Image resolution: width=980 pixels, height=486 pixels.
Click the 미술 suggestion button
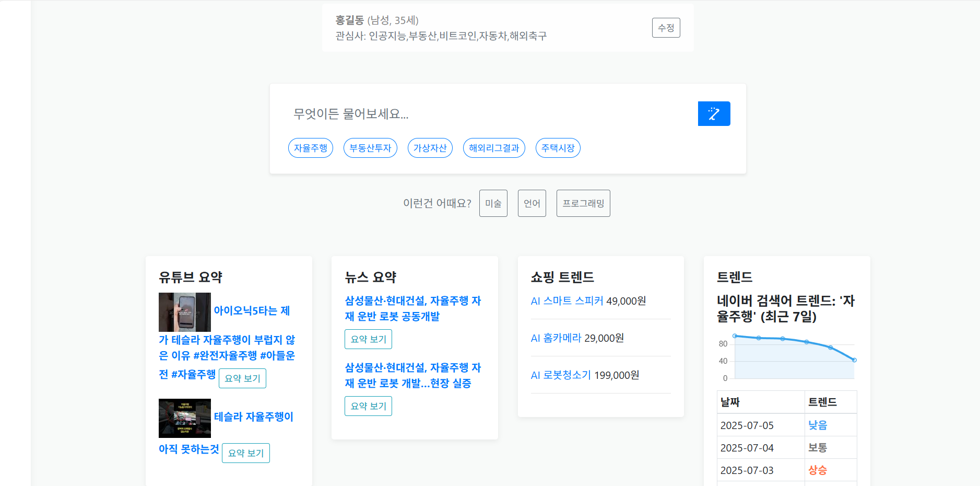(x=493, y=203)
